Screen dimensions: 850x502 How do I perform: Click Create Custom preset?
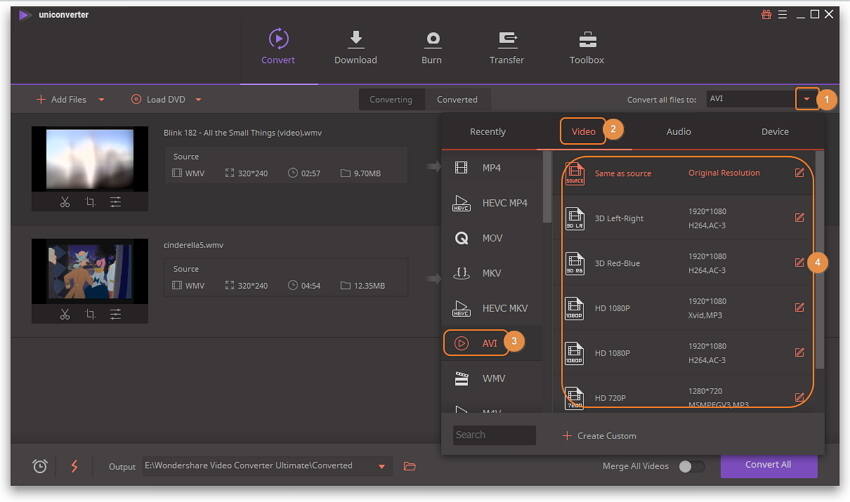click(599, 436)
